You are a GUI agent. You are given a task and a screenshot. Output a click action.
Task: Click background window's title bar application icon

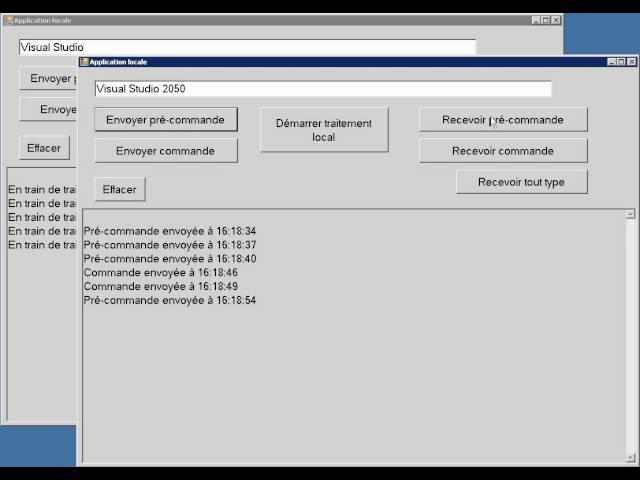tap(9, 20)
